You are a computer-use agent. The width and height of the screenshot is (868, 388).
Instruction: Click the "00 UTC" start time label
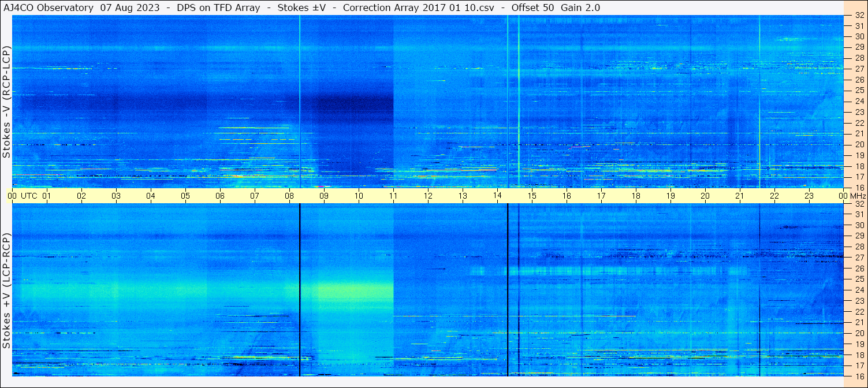(22, 196)
